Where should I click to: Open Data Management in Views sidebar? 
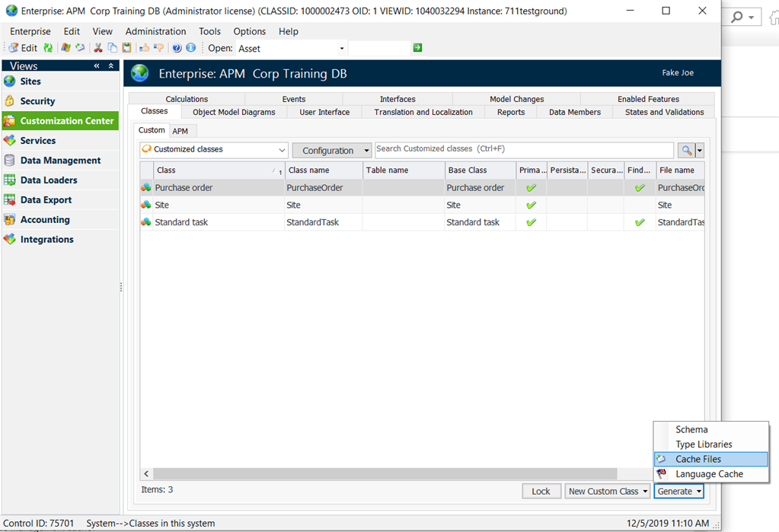pyautogui.click(x=60, y=161)
